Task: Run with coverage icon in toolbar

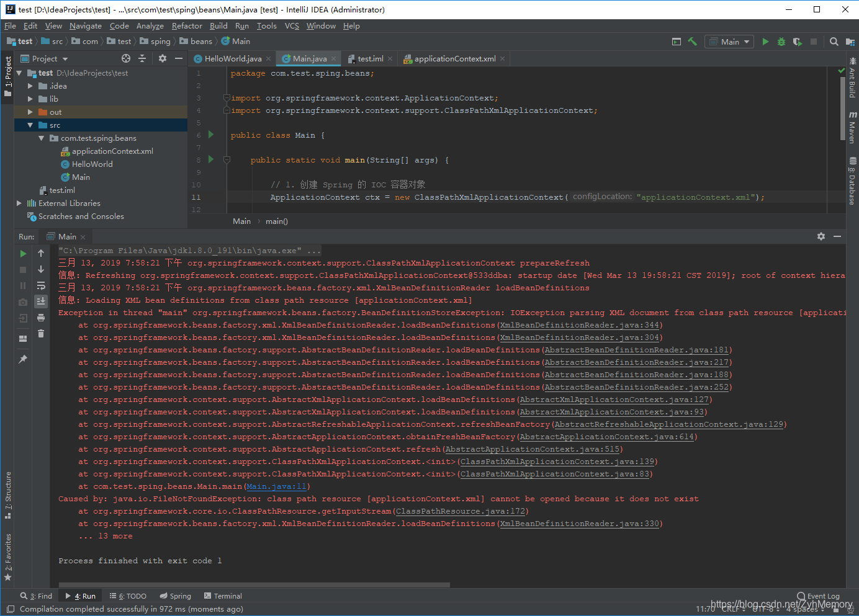Action: [x=798, y=42]
